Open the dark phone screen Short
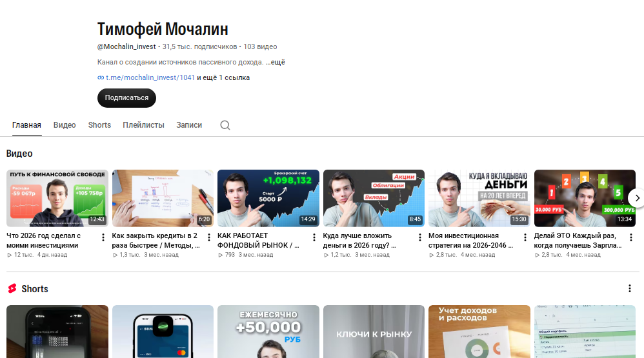The image size is (644, 358). [x=57, y=332]
